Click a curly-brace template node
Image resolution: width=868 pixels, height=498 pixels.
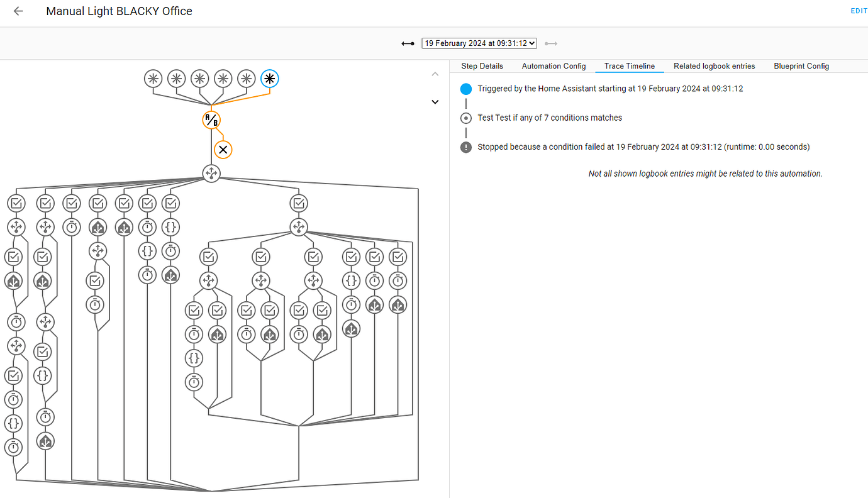pyautogui.click(x=170, y=227)
